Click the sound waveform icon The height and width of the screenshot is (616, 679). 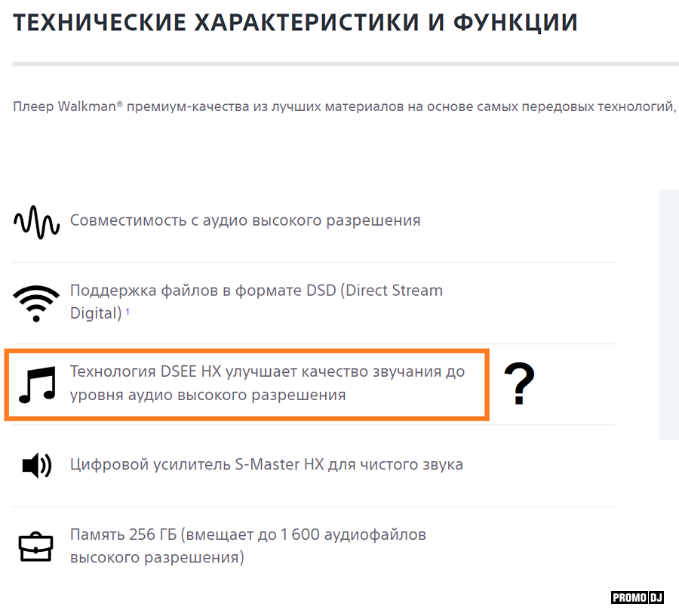pos(36,221)
